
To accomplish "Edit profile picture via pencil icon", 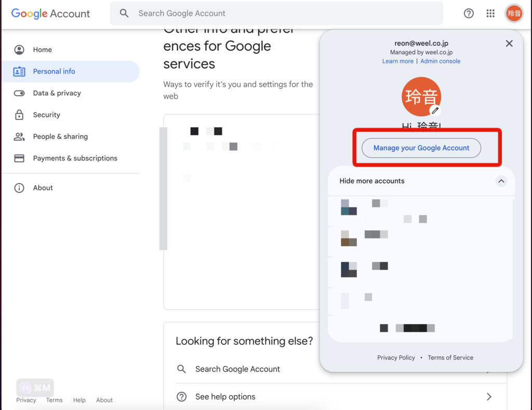I will click(x=435, y=110).
